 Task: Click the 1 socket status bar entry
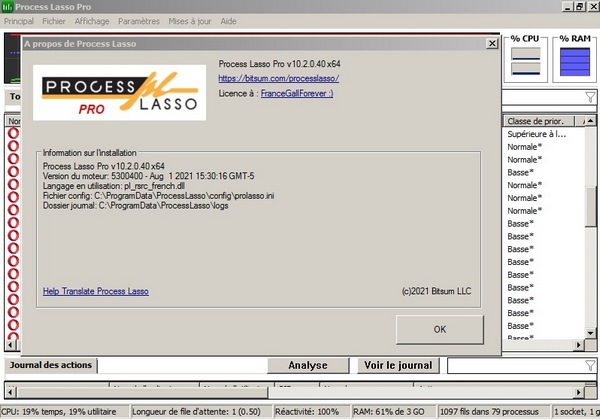click(577, 412)
